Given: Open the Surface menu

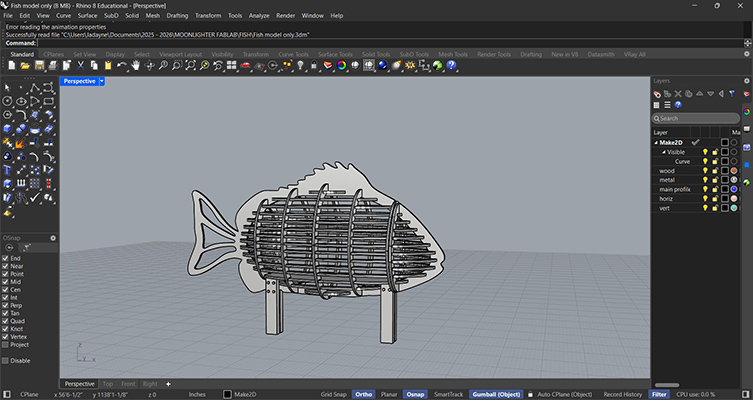Looking at the screenshot, I should (x=88, y=16).
